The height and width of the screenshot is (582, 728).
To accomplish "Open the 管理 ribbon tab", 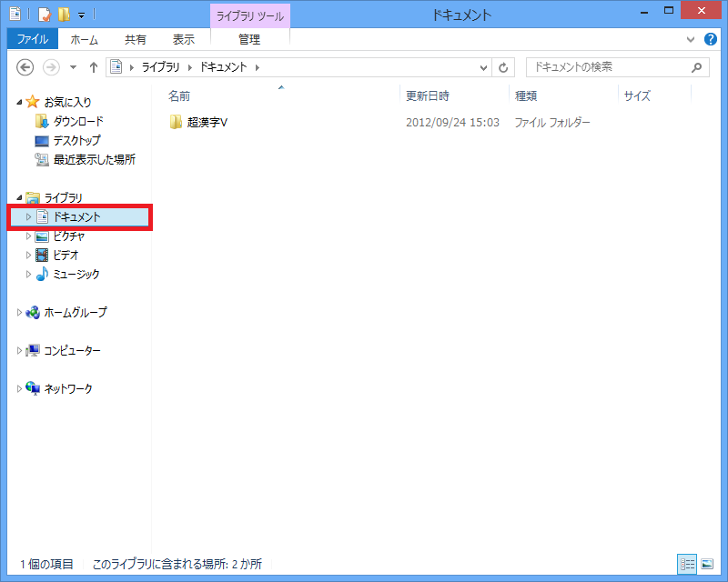I will tap(249, 39).
